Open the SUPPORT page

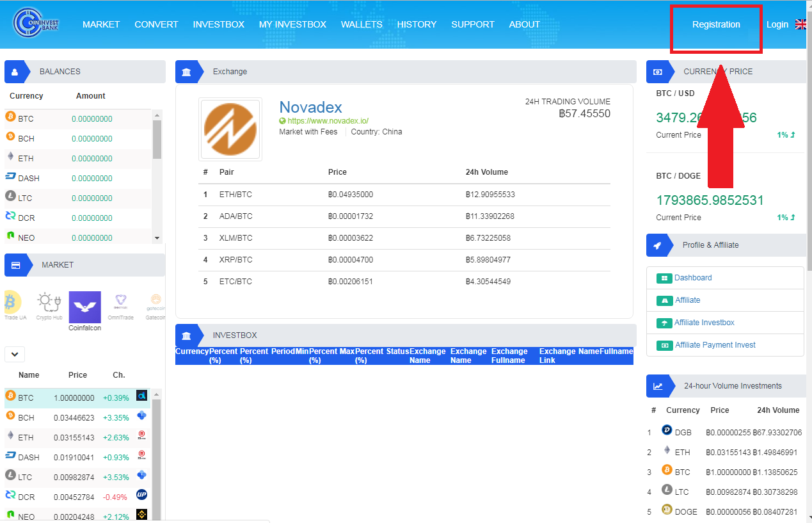click(x=473, y=24)
